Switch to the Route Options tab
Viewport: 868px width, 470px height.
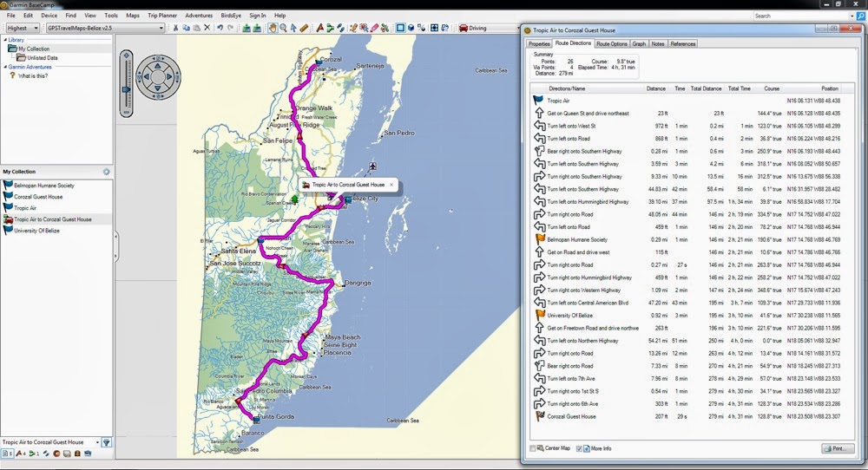click(611, 43)
